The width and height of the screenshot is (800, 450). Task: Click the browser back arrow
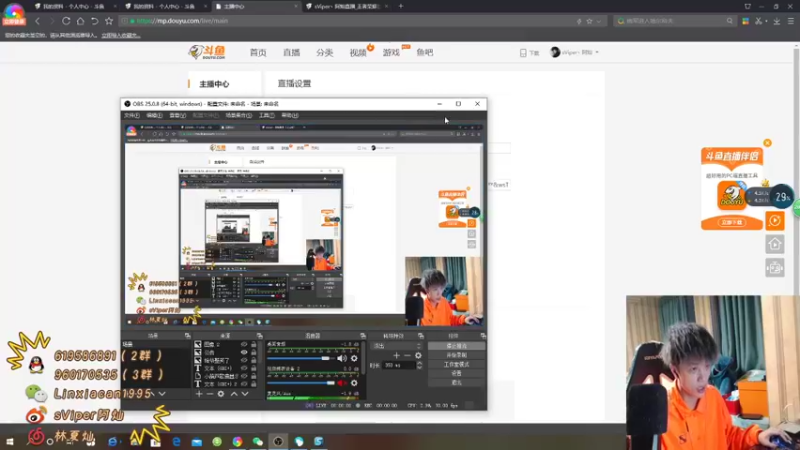(37, 21)
